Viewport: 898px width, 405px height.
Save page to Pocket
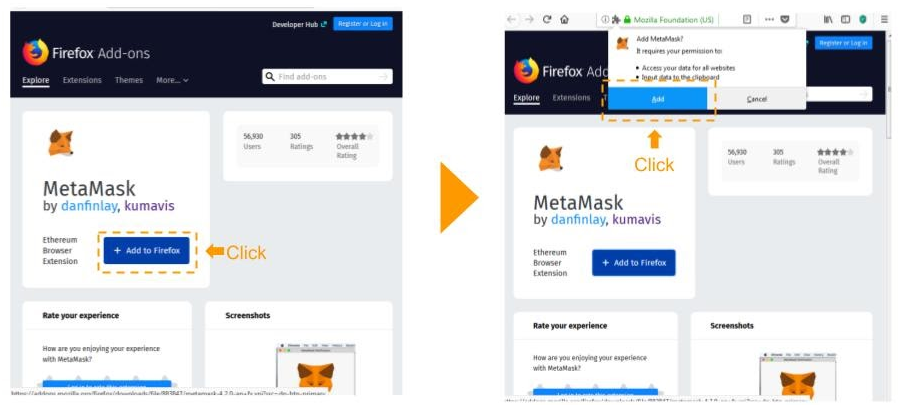[785, 19]
